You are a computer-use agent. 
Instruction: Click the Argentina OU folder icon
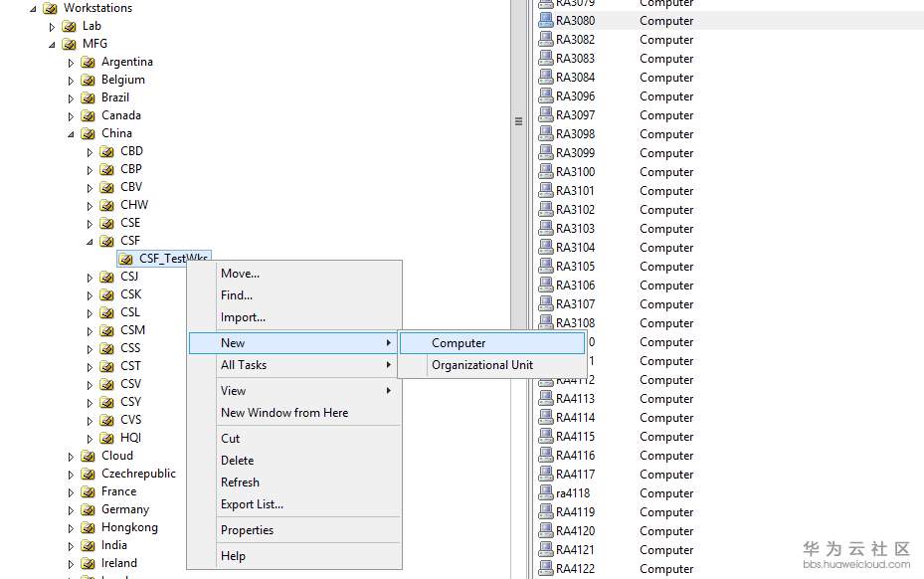[88, 62]
